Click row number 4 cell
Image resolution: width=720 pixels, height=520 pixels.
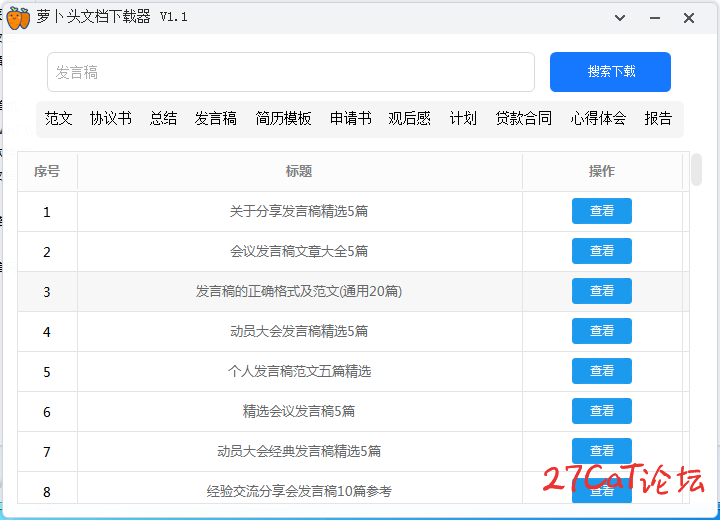(47, 332)
